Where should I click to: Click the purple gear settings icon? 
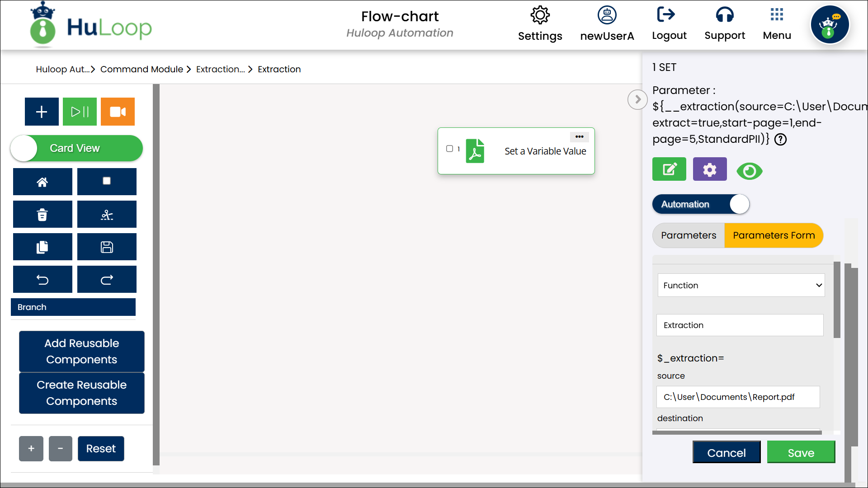pyautogui.click(x=709, y=169)
